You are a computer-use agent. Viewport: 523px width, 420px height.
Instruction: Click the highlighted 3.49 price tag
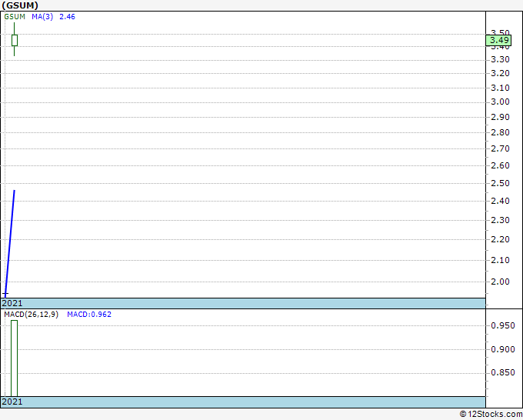pyautogui.click(x=498, y=40)
